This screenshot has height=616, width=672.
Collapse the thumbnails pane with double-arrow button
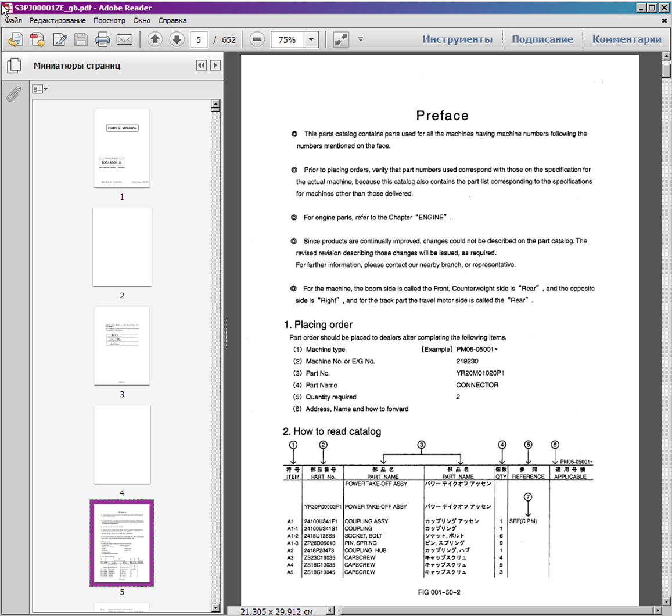pos(202,66)
